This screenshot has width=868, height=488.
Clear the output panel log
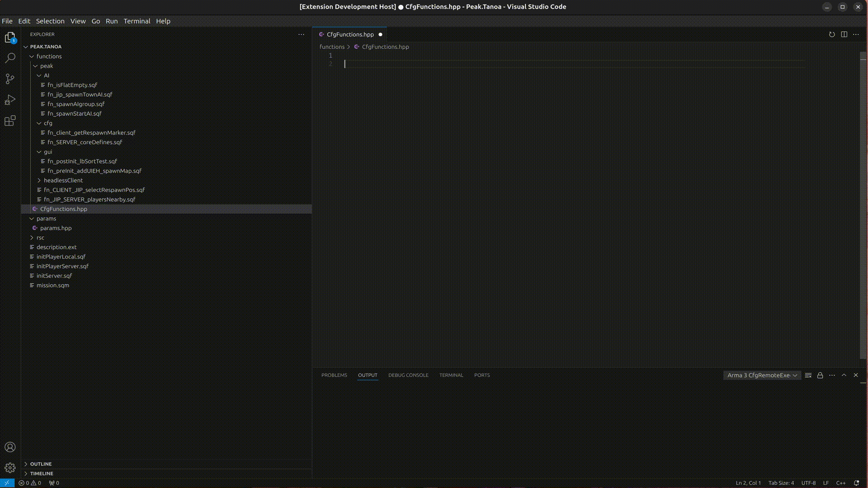808,375
